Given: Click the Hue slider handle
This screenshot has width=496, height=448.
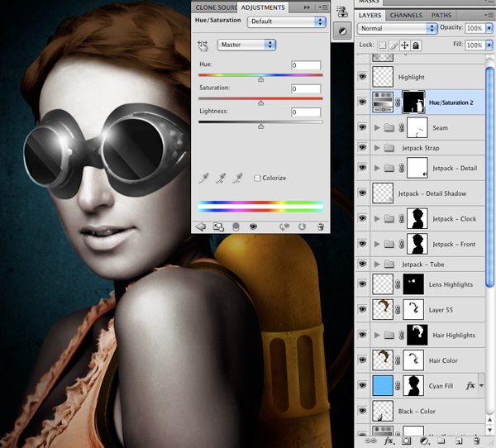Looking at the screenshot, I should click(260, 79).
